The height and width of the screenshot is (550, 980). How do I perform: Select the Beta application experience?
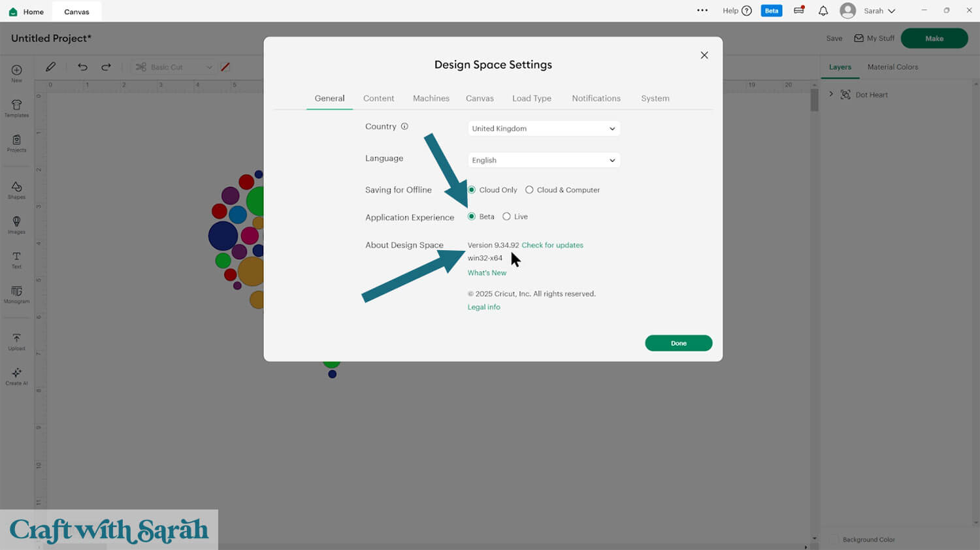click(x=472, y=216)
